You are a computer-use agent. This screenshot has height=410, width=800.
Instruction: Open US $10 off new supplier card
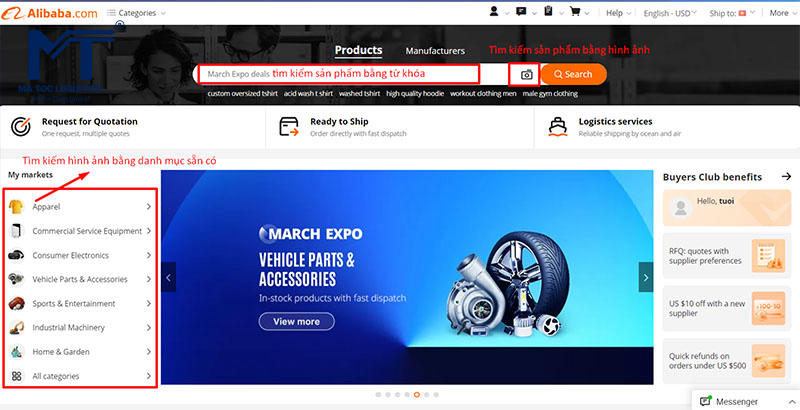727,308
